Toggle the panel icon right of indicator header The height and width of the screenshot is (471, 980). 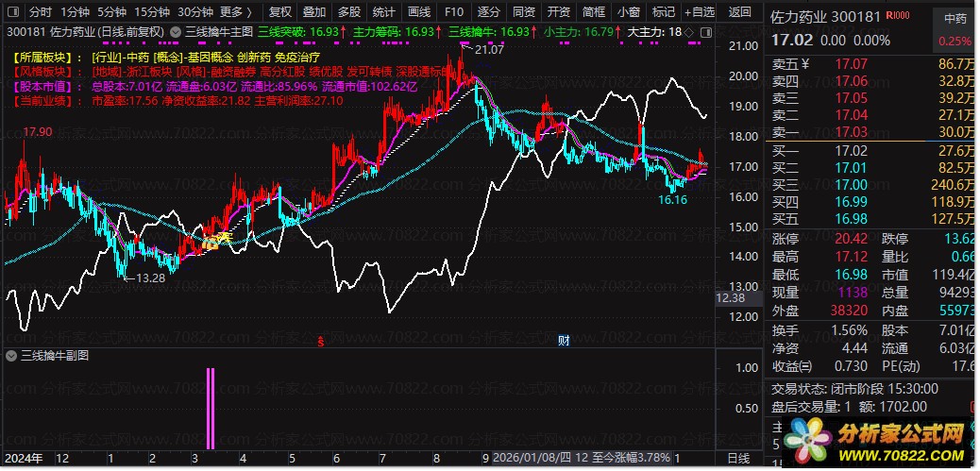pos(705,32)
